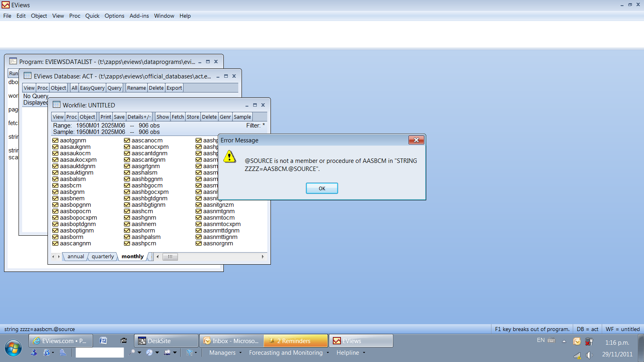Select the series icon beside aasnorgnm

coord(198,243)
